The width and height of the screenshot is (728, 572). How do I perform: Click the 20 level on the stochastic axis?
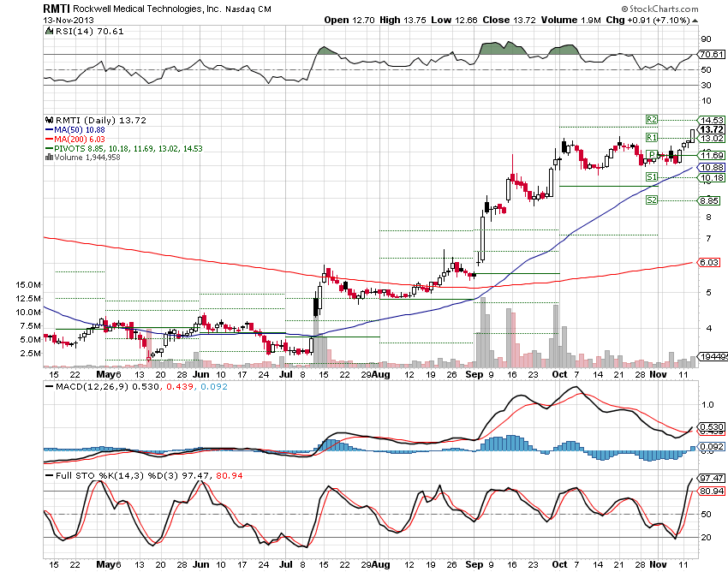click(x=706, y=537)
